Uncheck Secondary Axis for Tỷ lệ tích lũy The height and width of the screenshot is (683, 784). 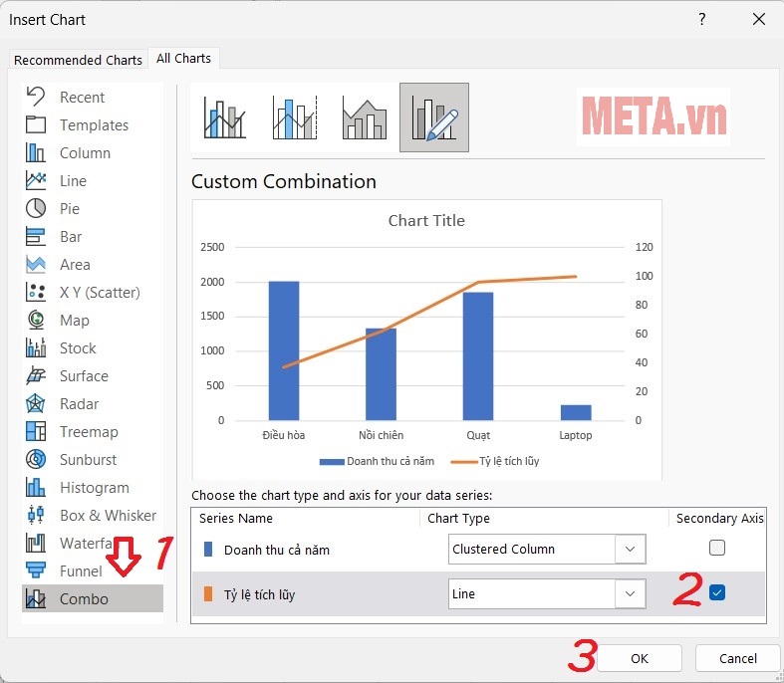pos(717,593)
